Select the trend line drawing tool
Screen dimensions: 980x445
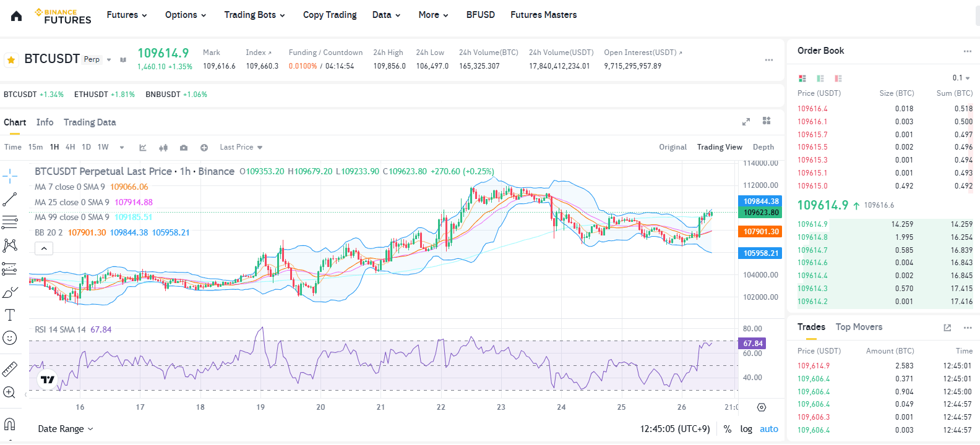[10, 200]
